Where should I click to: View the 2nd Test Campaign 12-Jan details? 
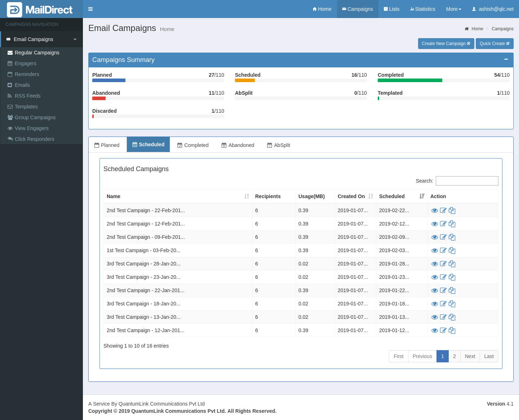tap(435, 331)
